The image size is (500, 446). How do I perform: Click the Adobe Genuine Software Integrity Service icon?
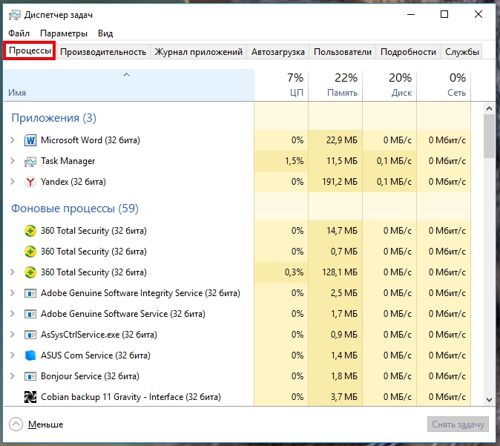click(30, 293)
